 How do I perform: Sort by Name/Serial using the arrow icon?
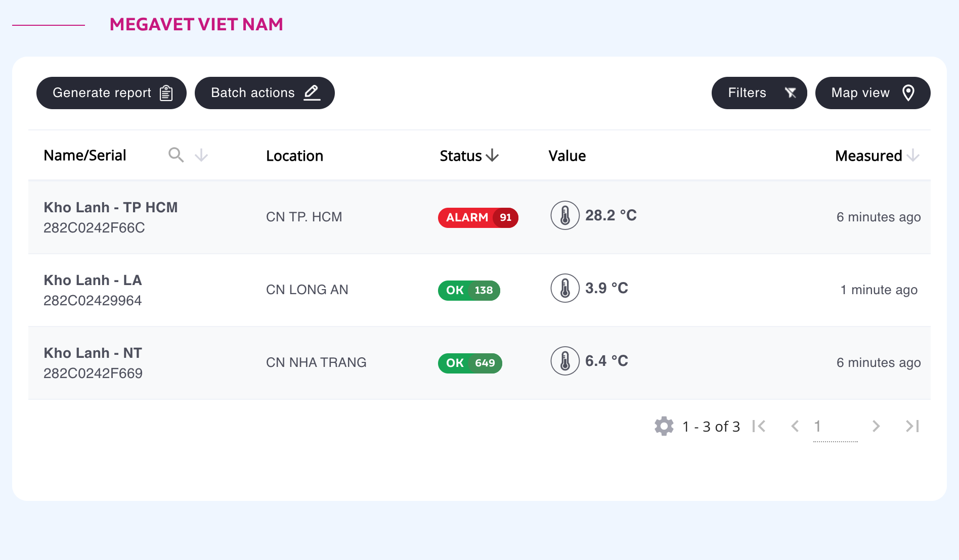pyautogui.click(x=201, y=155)
